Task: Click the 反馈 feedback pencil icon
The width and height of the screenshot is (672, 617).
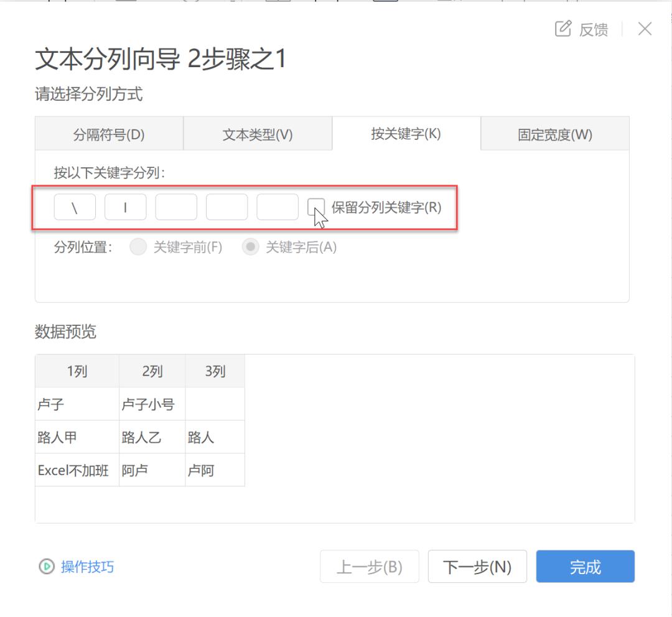Action: coord(563,29)
